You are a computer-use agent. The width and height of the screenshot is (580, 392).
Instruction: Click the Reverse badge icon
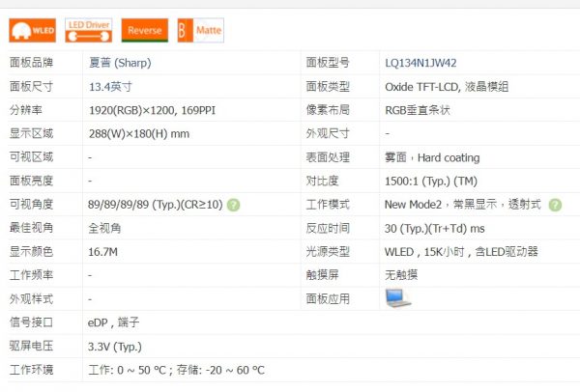(x=145, y=30)
